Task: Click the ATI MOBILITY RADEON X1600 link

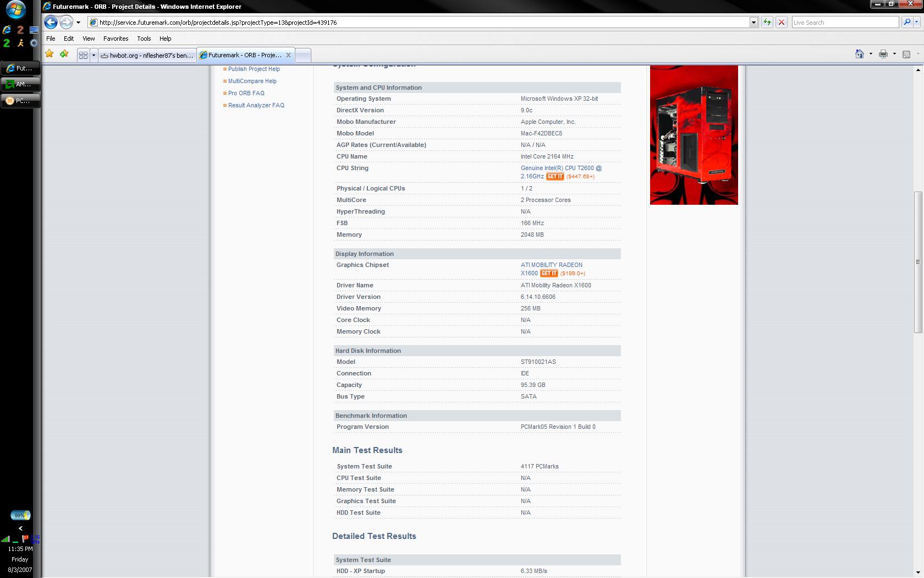Action: coord(552,265)
